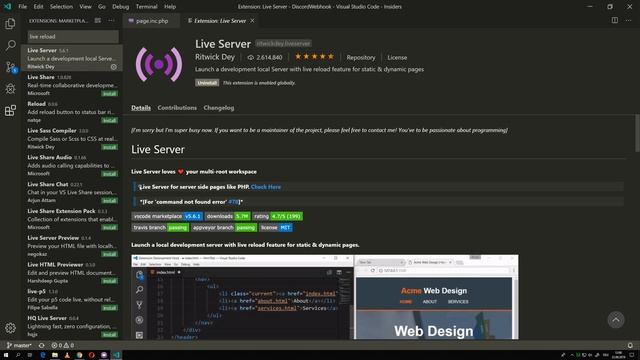The width and height of the screenshot is (640, 360).
Task: Open the Manage gear in activity bar
Action: 10,327
